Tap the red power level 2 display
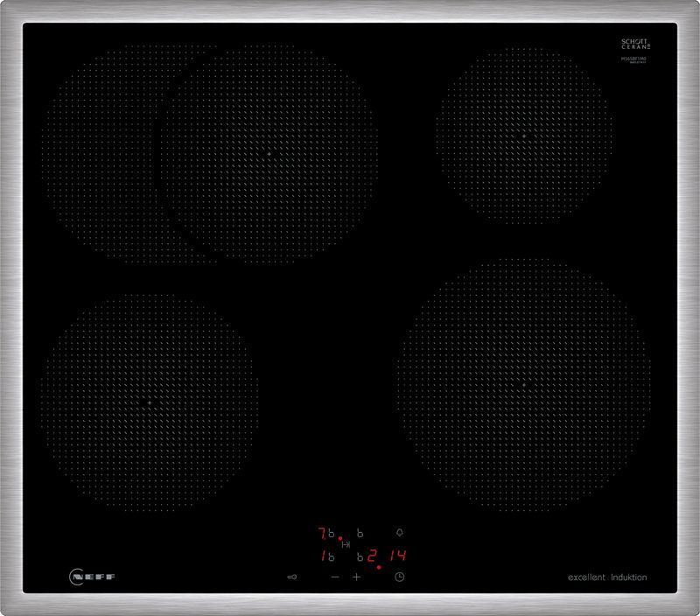The height and width of the screenshot is (616, 700). tap(371, 556)
